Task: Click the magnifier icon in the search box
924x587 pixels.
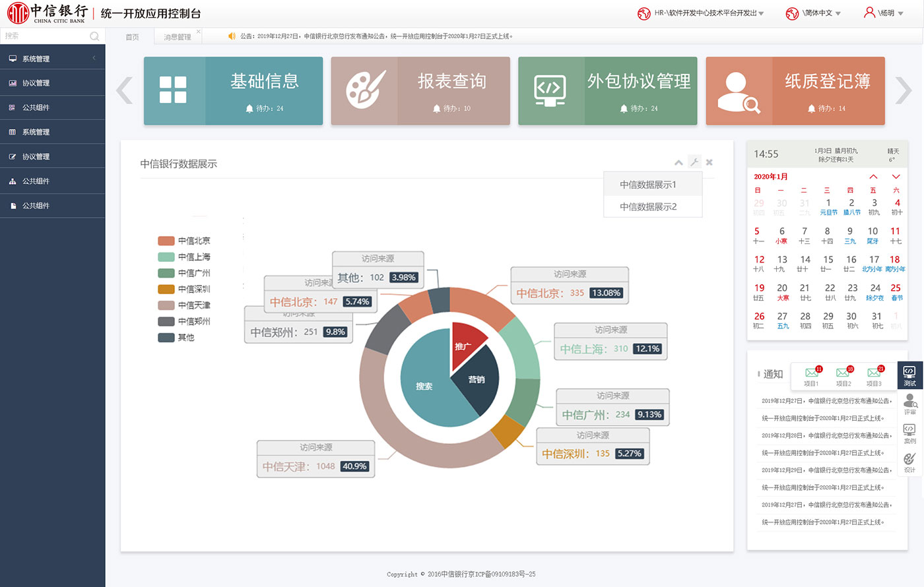Action: click(94, 36)
